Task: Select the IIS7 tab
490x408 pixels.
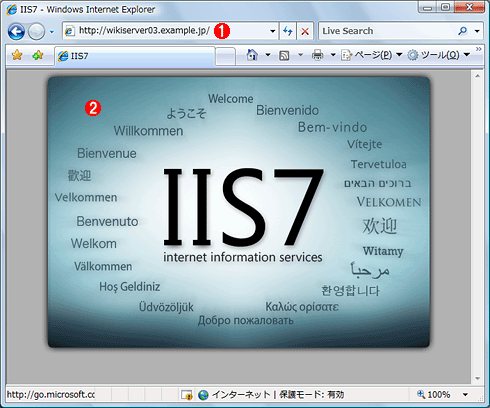Action: coord(134,56)
